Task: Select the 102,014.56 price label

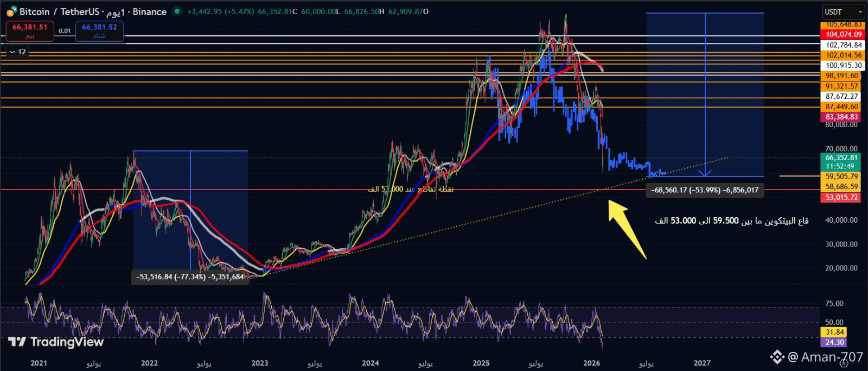Action: (844, 55)
